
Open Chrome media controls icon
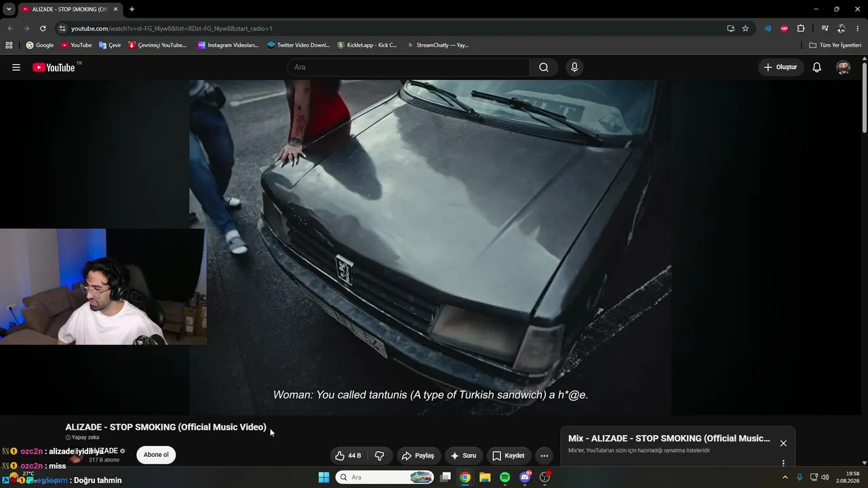825,28
